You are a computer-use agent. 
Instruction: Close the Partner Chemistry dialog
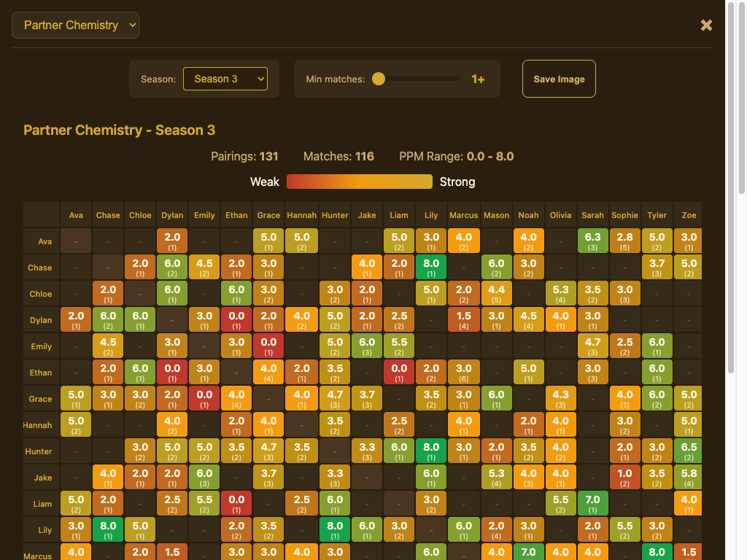point(706,26)
